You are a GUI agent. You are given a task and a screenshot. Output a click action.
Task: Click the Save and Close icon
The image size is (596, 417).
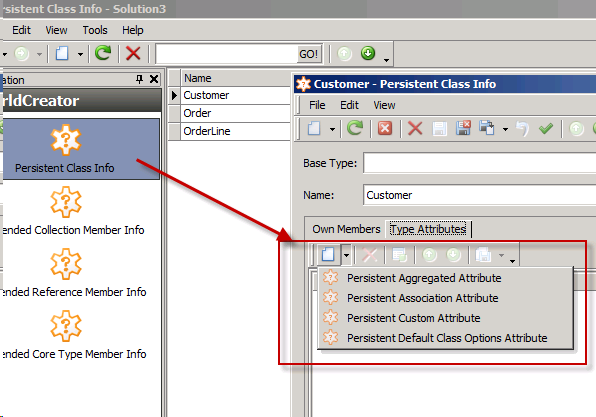click(x=463, y=128)
